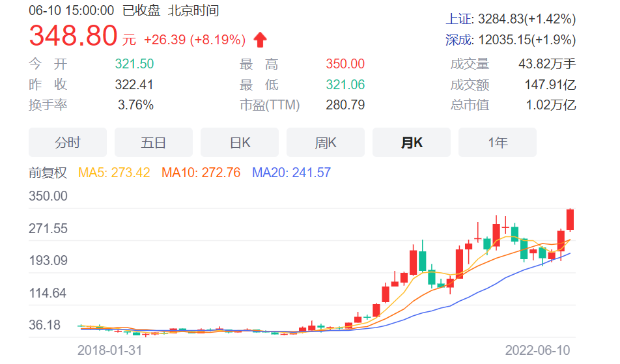Click the 今开 value 321.50
620x364 pixels.
pyautogui.click(x=134, y=64)
